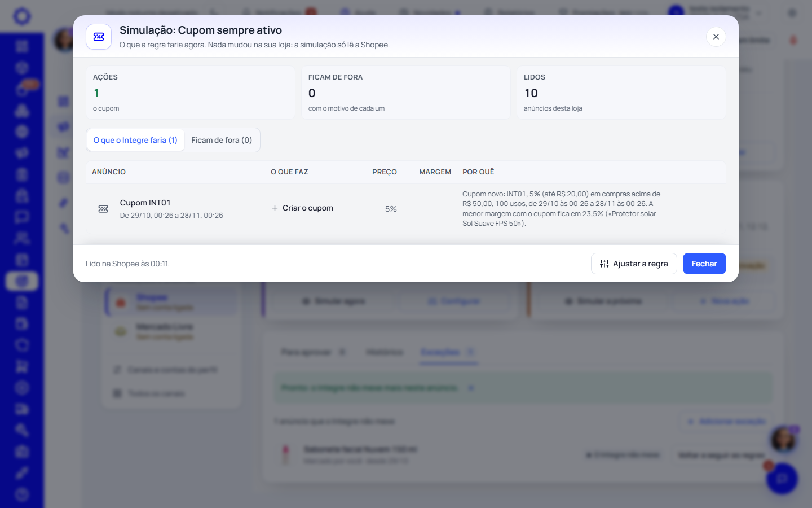812x508 pixels.
Task: Click the FICAM DE FORA count '0'
Action: (x=312, y=93)
